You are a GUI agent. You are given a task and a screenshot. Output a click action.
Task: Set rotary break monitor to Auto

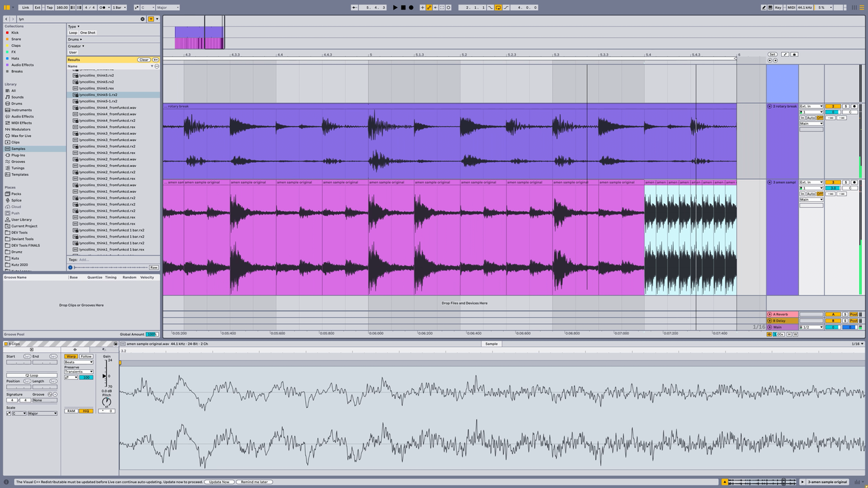click(x=811, y=118)
